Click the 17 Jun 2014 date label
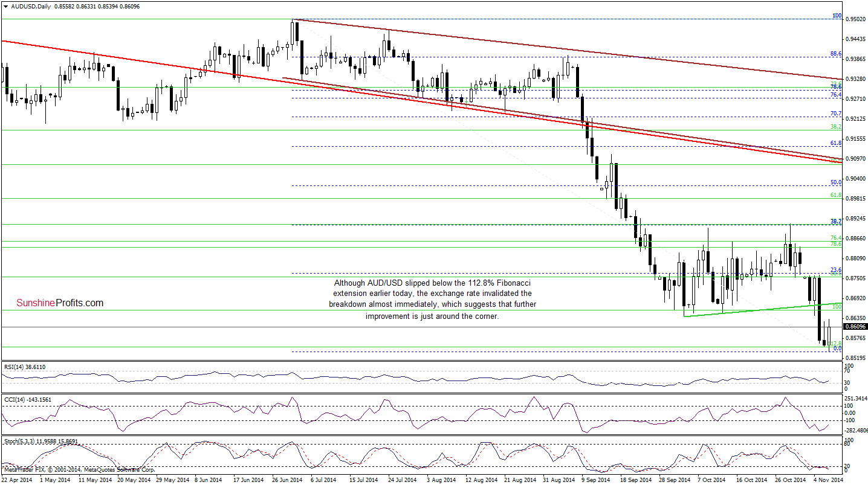868x485 pixels. click(x=248, y=480)
